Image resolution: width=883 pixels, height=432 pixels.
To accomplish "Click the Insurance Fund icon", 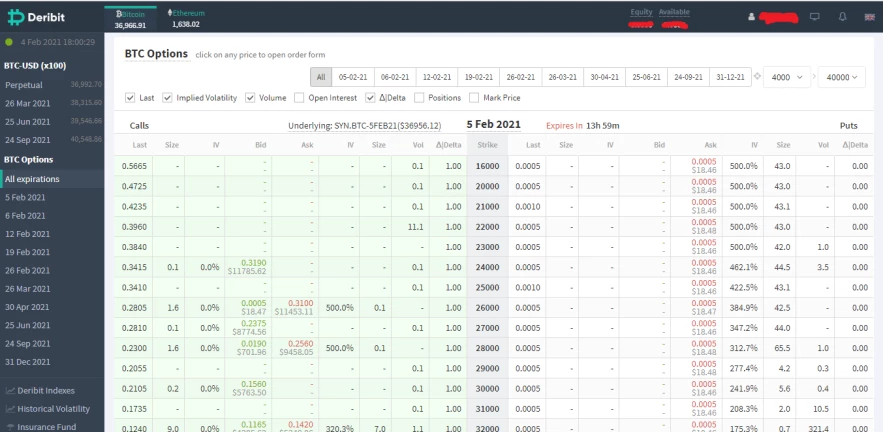I will (x=10, y=427).
